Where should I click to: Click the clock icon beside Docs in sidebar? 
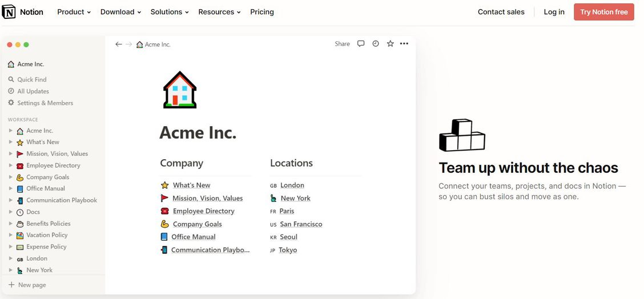click(20, 212)
